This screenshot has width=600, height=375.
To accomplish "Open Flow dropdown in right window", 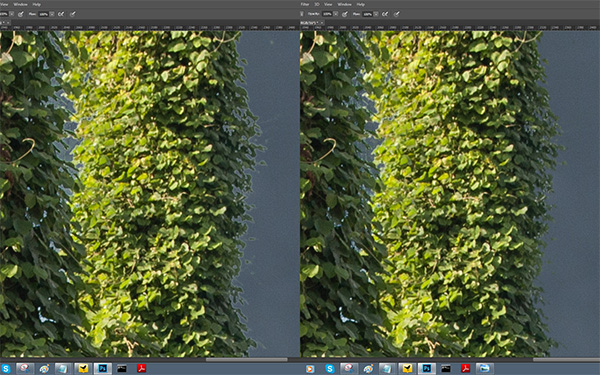I will point(376,14).
